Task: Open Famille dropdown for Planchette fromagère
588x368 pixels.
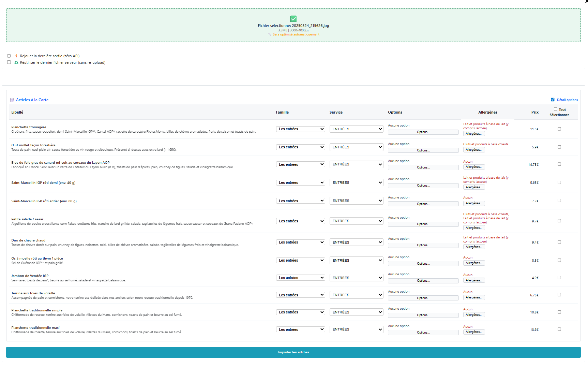Action: click(x=300, y=129)
